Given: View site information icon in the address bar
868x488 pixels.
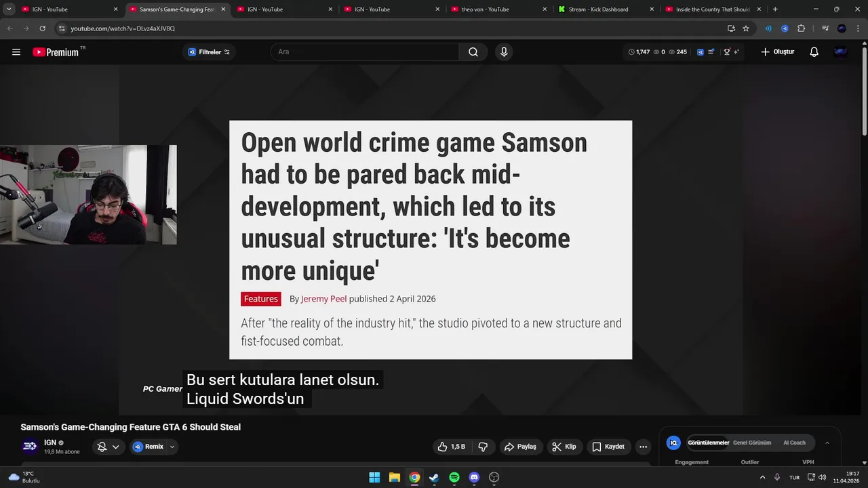Looking at the screenshot, I should coord(62,28).
